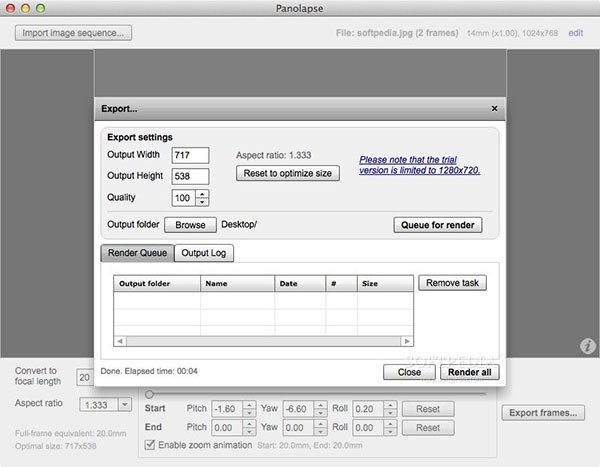Switch to the Output Log tab
The height and width of the screenshot is (467, 600).
click(204, 253)
